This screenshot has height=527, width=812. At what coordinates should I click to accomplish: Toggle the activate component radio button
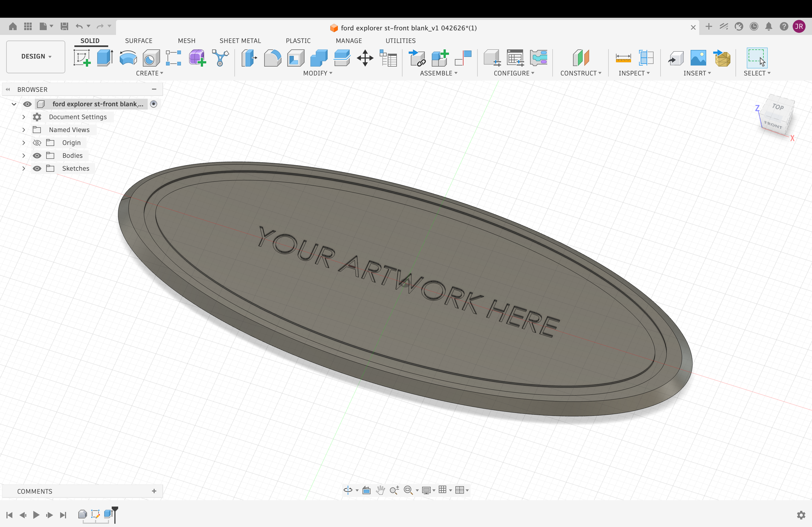pyautogui.click(x=154, y=104)
